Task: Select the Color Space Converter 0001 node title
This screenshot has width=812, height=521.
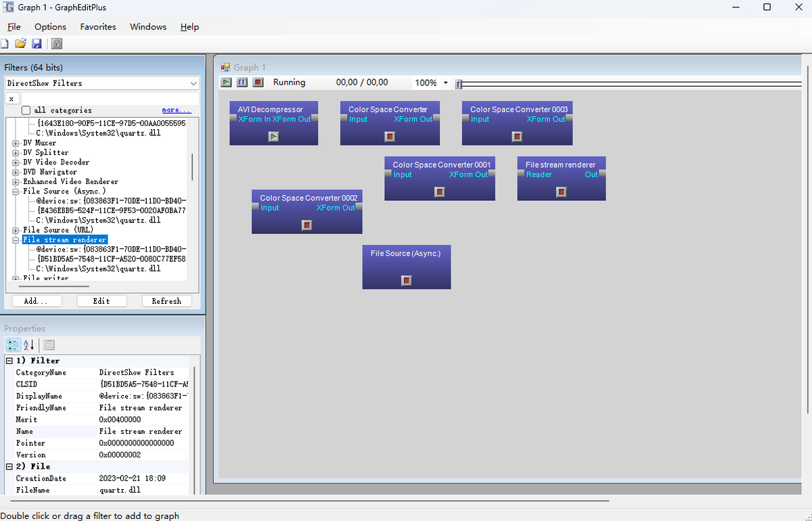Action: point(442,164)
